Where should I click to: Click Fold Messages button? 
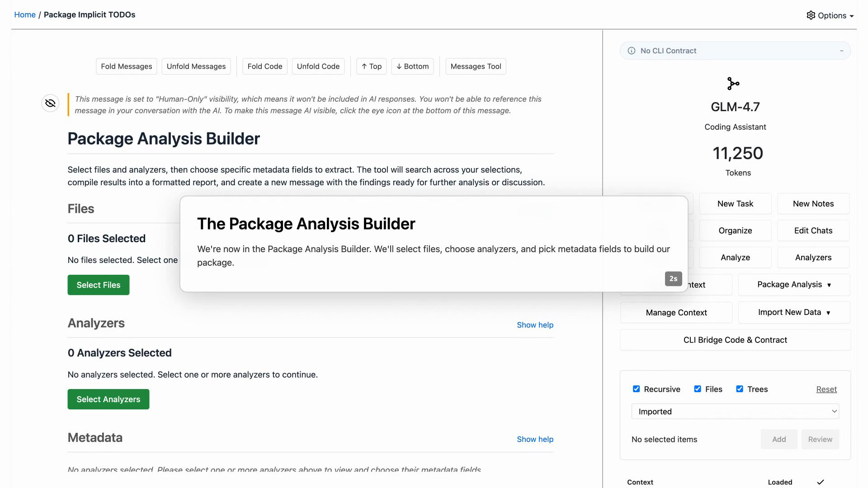point(127,66)
